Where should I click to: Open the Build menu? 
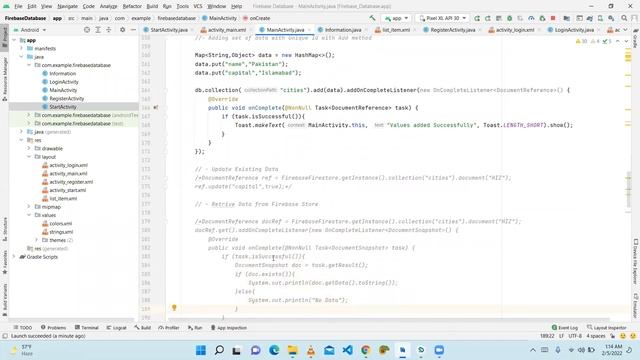coord(152,6)
